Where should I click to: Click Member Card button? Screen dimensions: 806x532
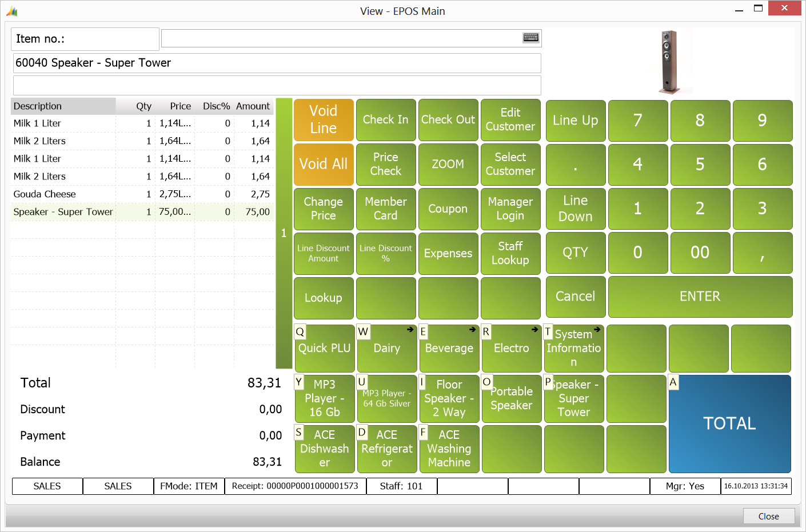tap(386, 209)
